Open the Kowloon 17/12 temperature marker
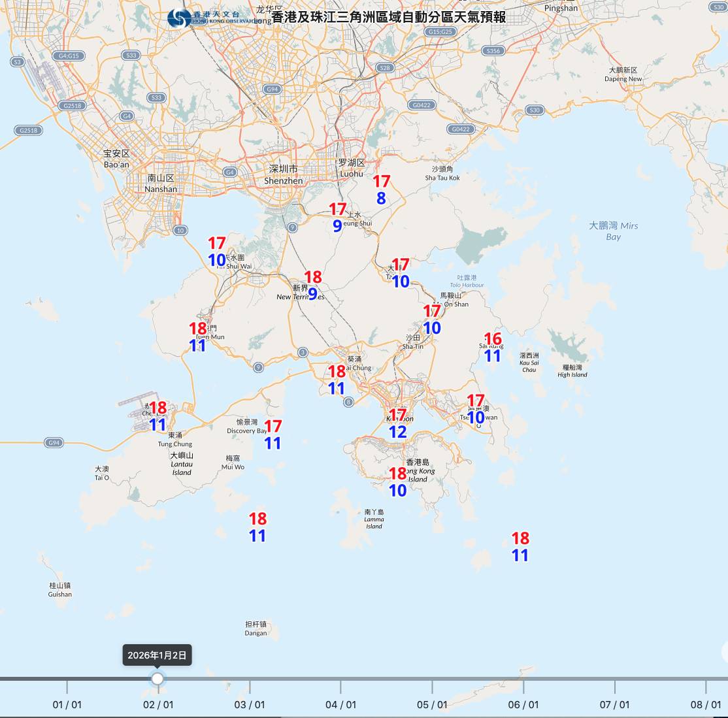This screenshot has height=718, width=728. tap(397, 423)
